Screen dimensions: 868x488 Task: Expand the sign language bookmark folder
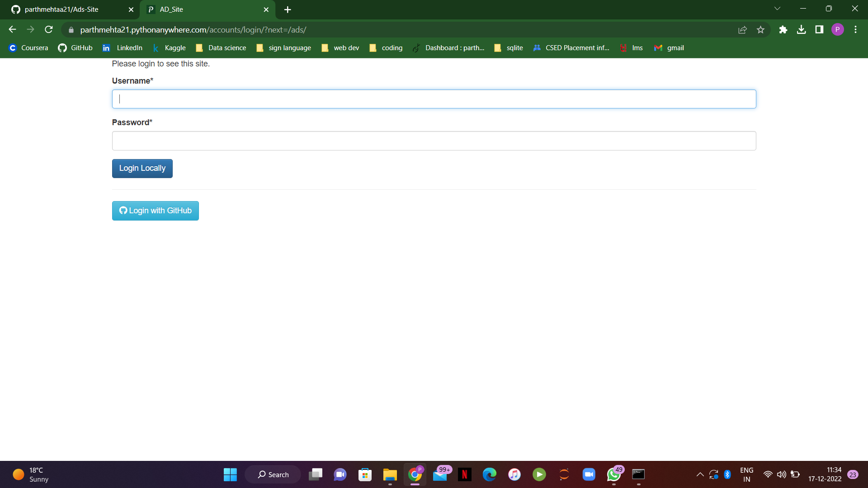pyautogui.click(x=284, y=48)
